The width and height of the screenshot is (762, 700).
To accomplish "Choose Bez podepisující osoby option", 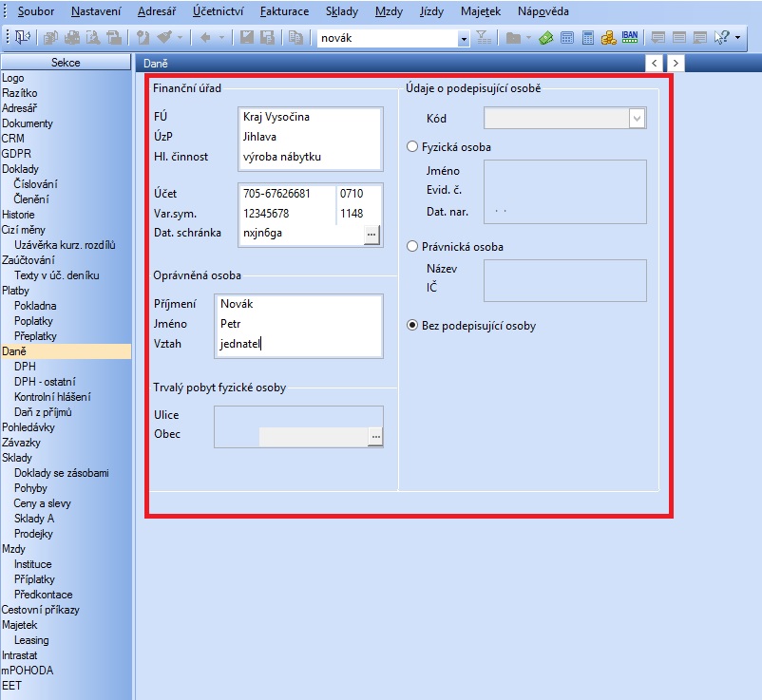I will 412,326.
